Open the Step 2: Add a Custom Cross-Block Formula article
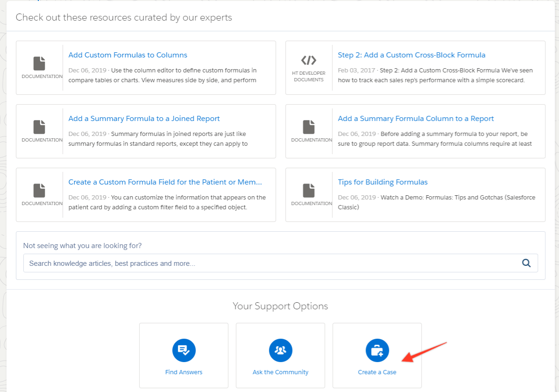This screenshot has height=392, width=559. pos(411,55)
